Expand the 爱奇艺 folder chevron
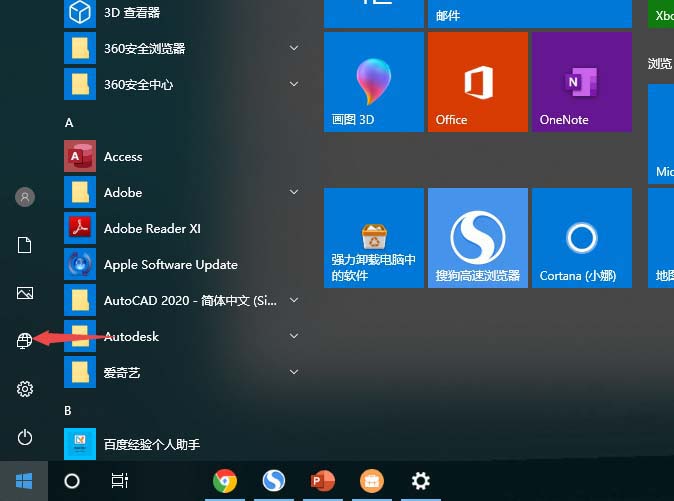The width and height of the screenshot is (674, 501). click(x=294, y=372)
